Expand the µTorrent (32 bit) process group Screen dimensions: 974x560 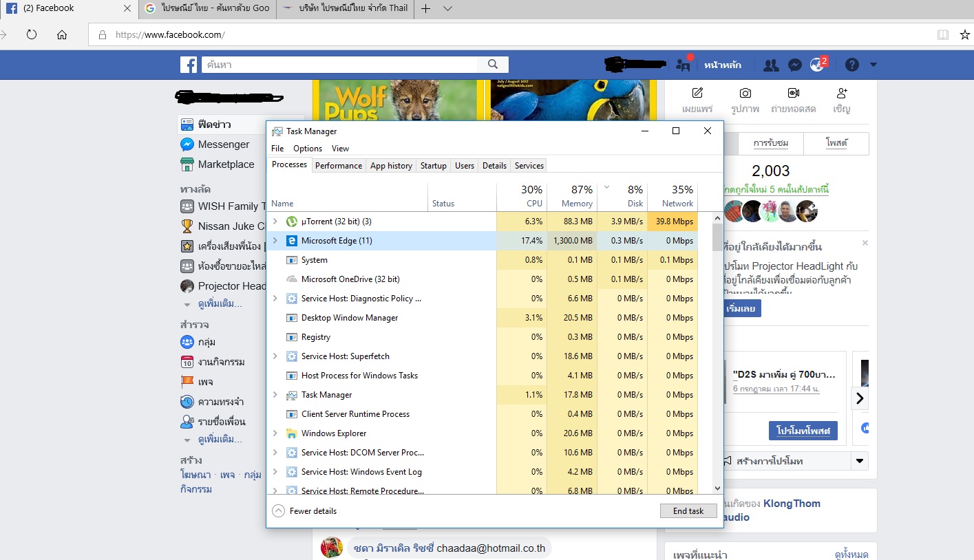[x=275, y=222]
